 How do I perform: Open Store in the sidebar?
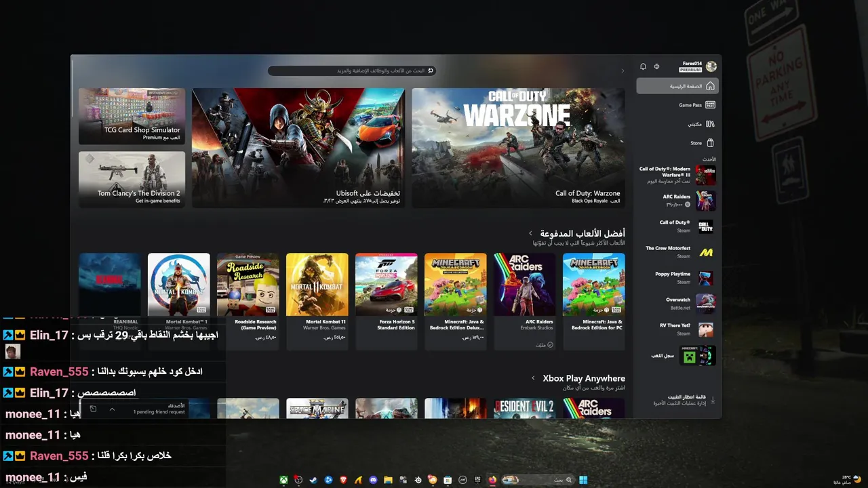[677, 143]
